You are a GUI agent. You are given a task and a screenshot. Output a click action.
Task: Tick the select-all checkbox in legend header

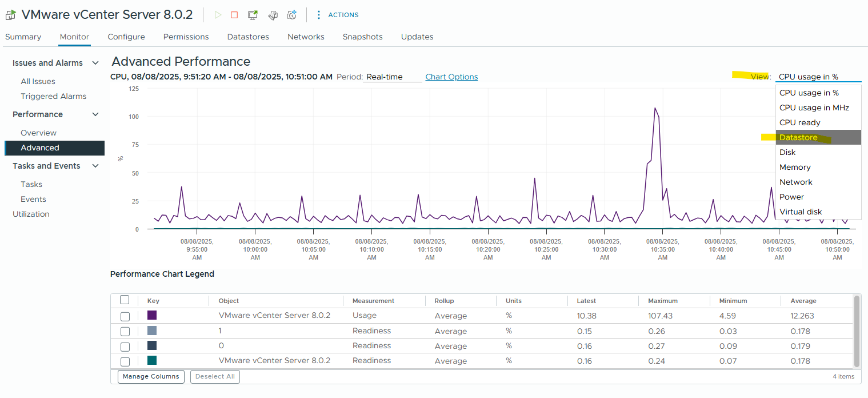tap(125, 300)
